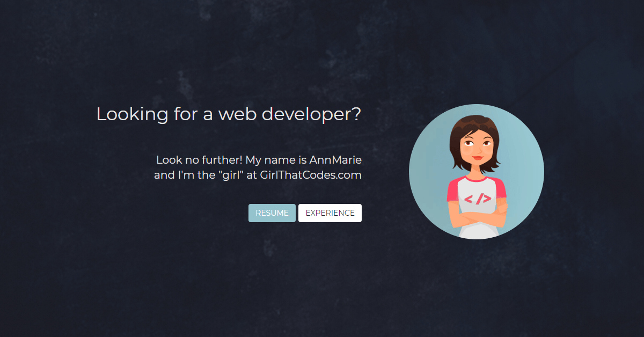The height and width of the screenshot is (337, 644).
Task: Click the first line of the intro paragraph
Action: [x=258, y=159]
